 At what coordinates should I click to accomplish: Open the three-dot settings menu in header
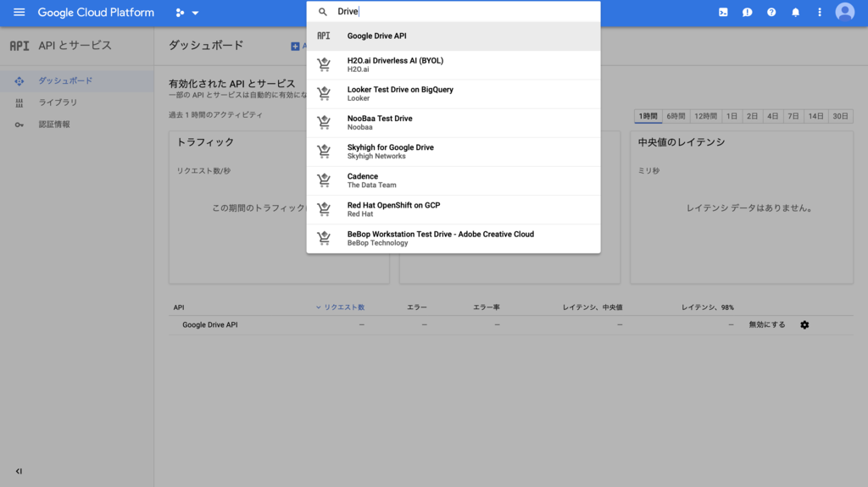[820, 12]
